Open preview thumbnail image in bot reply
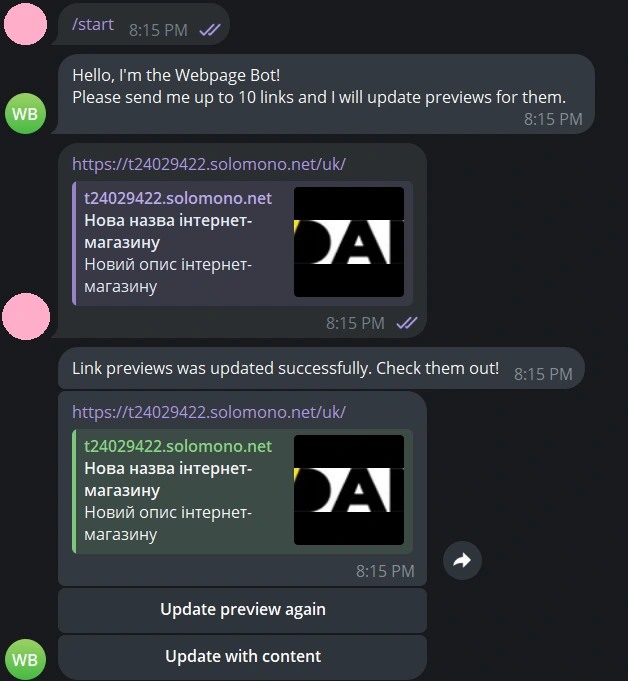 (x=349, y=490)
